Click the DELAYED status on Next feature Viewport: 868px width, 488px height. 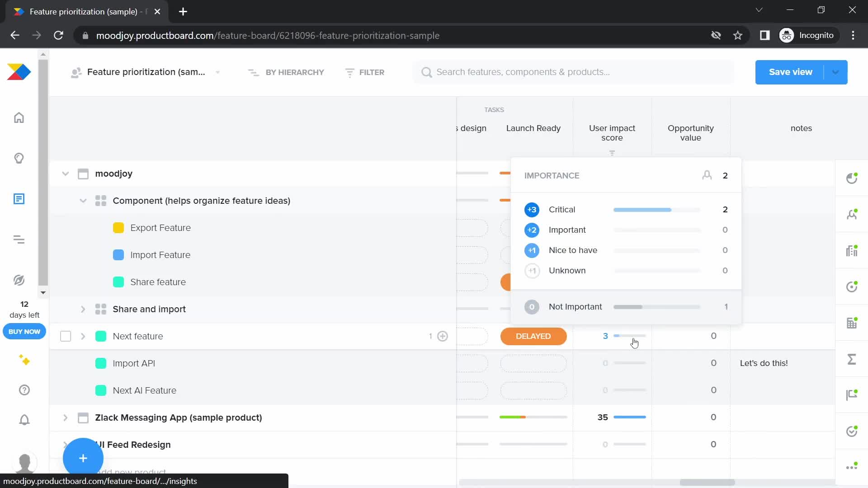pyautogui.click(x=533, y=336)
